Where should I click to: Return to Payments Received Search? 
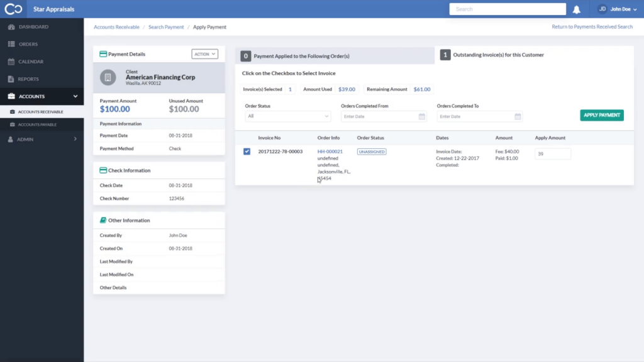(592, 26)
